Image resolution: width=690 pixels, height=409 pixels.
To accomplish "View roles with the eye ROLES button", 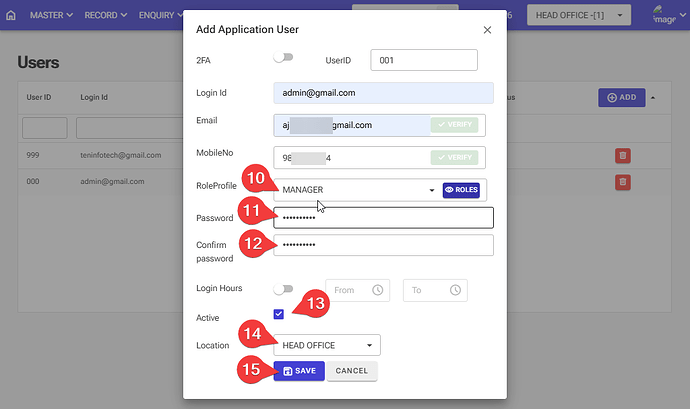I will tap(461, 190).
